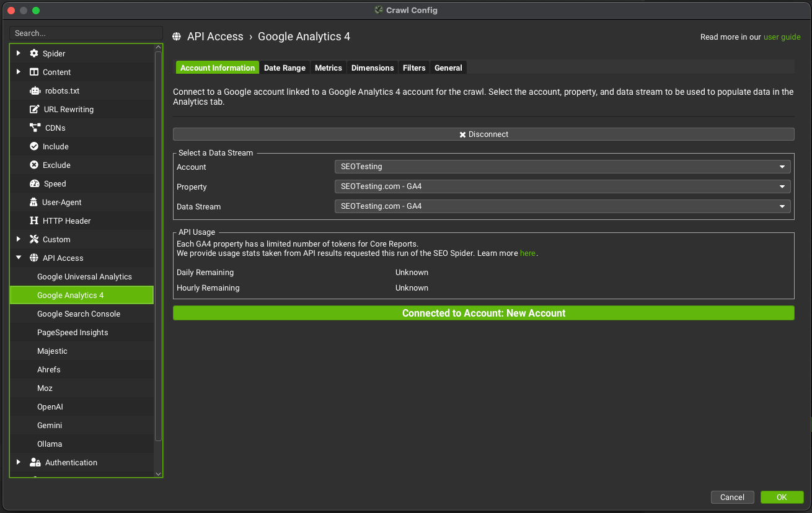Open the user guide link
Image resolution: width=812 pixels, height=513 pixels.
click(x=782, y=37)
